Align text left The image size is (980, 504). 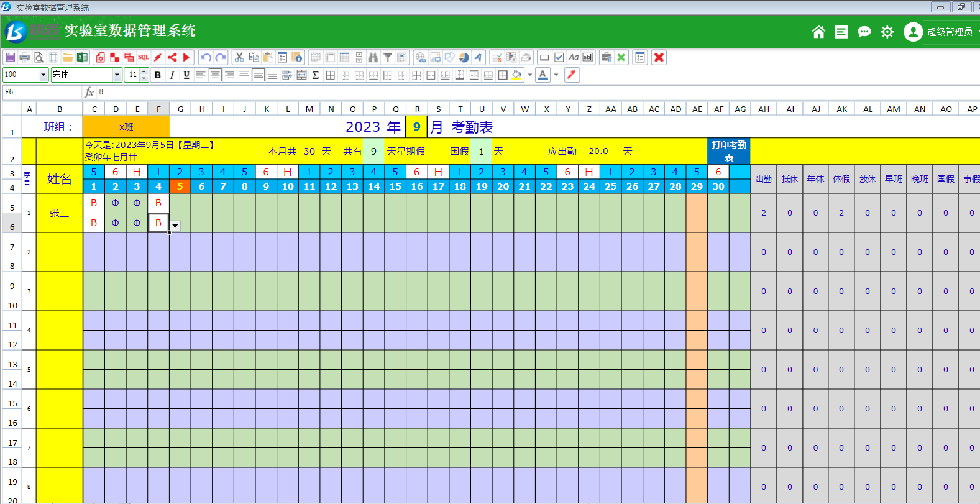click(201, 75)
